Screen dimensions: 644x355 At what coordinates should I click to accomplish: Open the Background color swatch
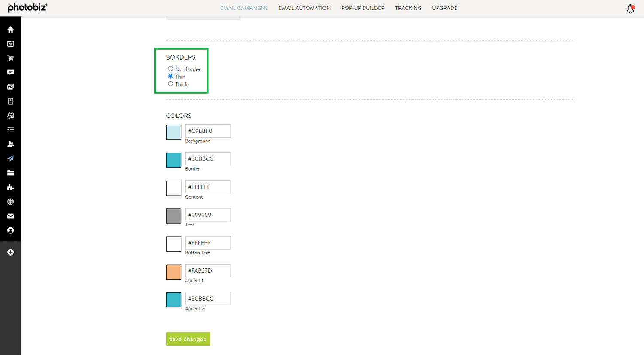point(173,132)
